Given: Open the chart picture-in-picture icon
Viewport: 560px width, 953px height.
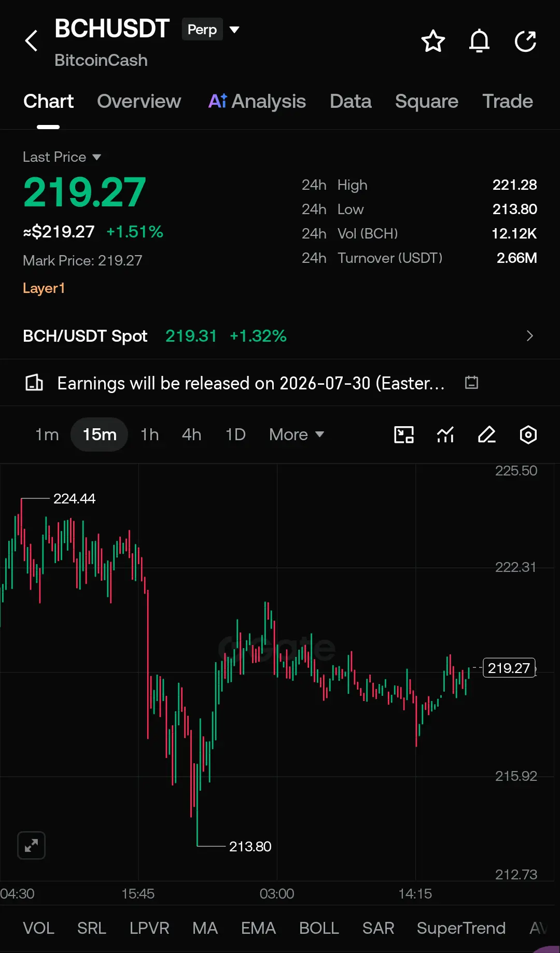Looking at the screenshot, I should click(x=404, y=435).
